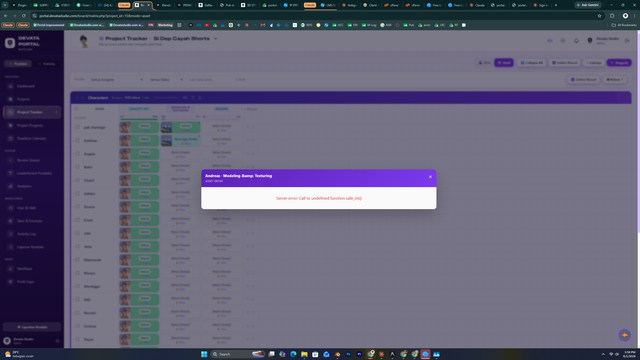The height and width of the screenshot is (360, 640).
Task: Click the Laporkan Kendala button
Action: (32, 327)
